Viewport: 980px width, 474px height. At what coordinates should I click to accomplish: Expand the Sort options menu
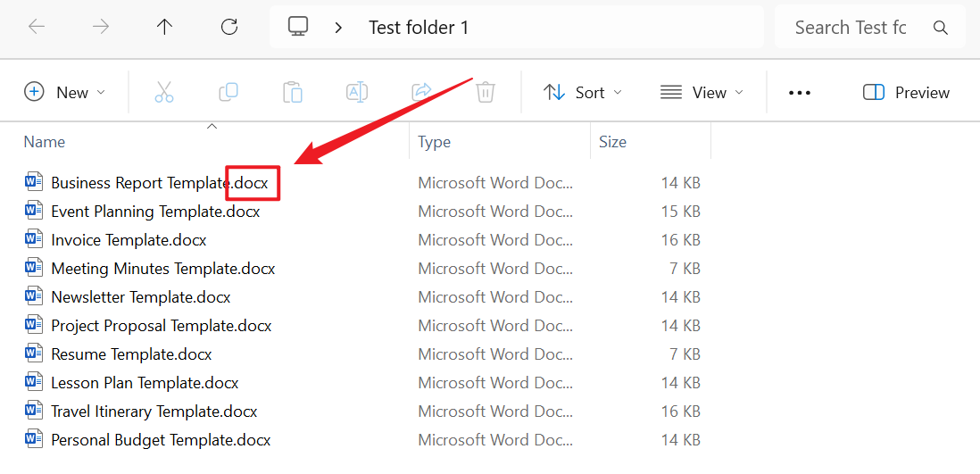[583, 93]
